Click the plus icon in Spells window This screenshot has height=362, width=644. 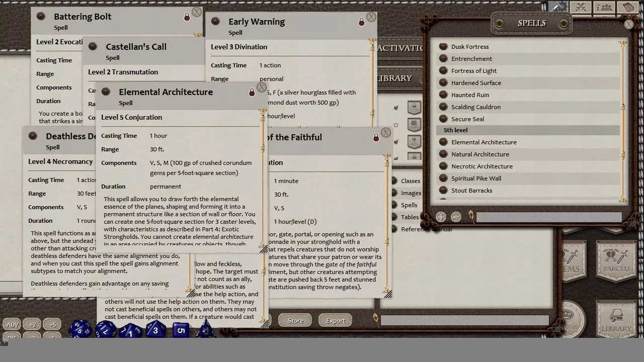click(441, 217)
